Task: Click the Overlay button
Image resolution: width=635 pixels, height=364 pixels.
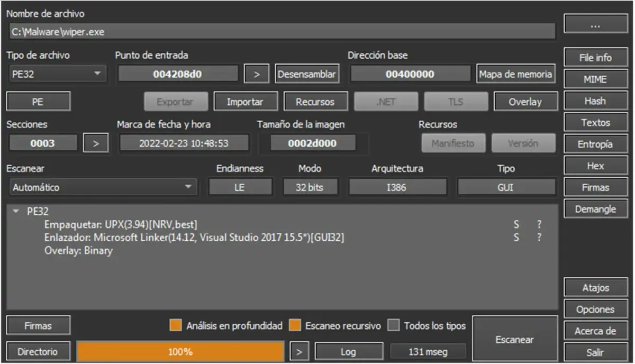Action: 525,102
